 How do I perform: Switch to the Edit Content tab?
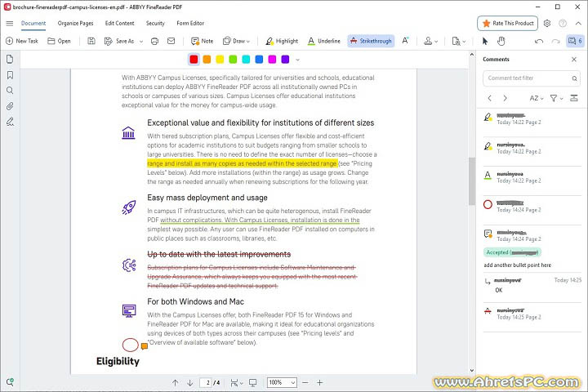pyautogui.click(x=119, y=23)
